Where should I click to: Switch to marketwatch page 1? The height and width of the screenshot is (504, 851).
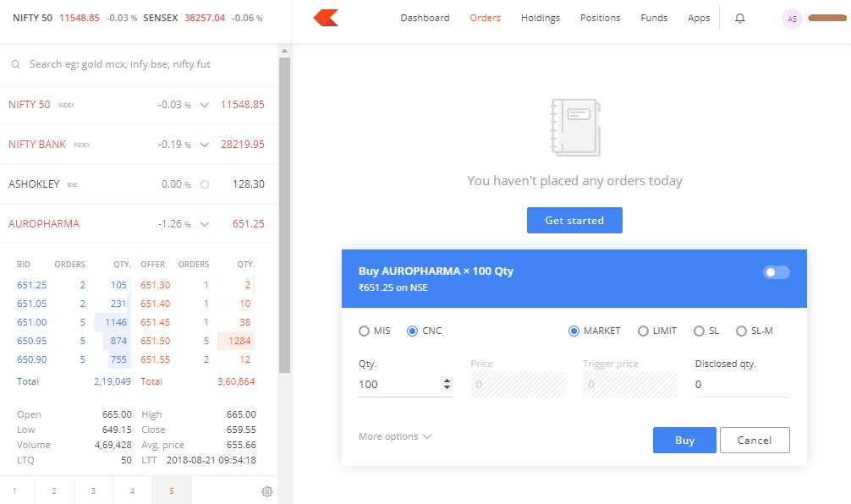pos(14,491)
